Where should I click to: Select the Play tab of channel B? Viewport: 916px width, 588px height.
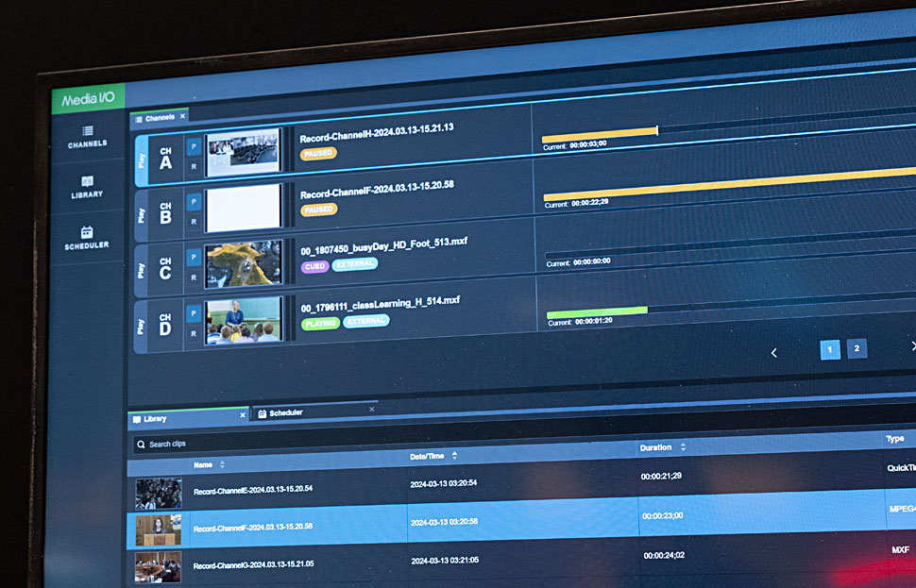pyautogui.click(x=142, y=215)
